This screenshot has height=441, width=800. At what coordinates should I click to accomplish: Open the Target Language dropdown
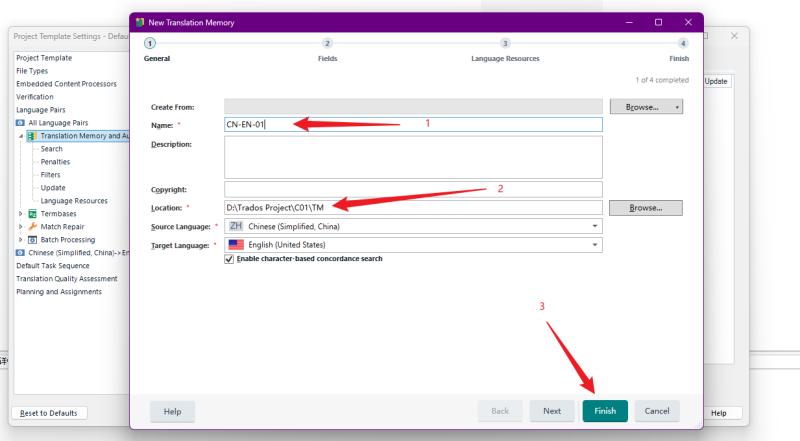click(595, 245)
